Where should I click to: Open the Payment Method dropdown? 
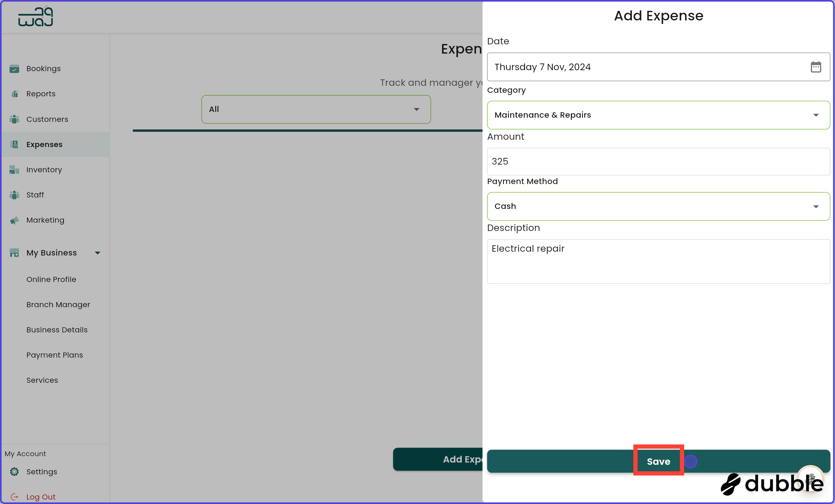[x=816, y=206]
